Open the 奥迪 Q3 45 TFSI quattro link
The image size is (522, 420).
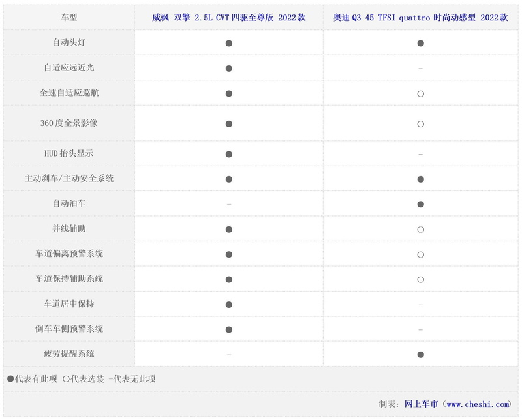[420, 18]
